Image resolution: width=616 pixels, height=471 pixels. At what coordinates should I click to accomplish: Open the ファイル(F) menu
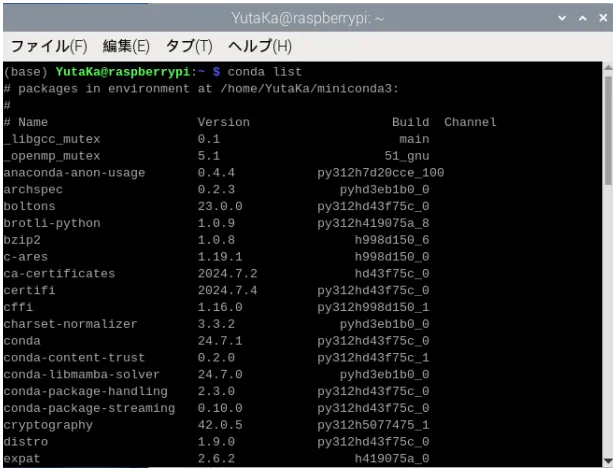coord(49,46)
